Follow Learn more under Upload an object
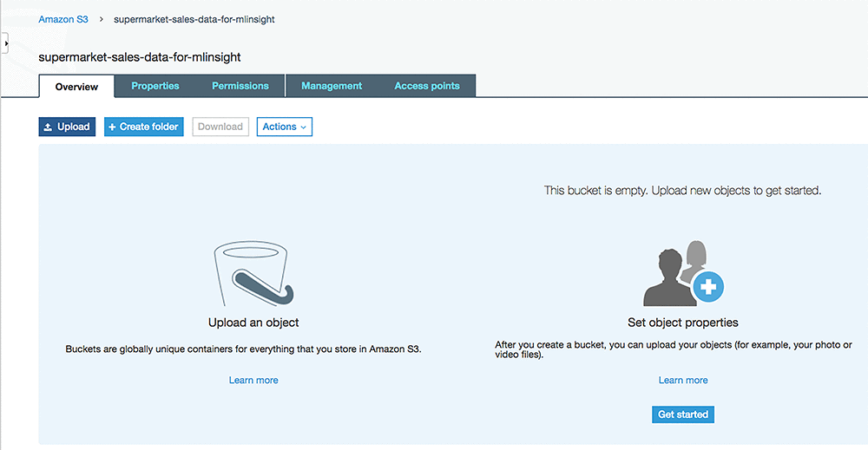The image size is (868, 450). point(253,381)
